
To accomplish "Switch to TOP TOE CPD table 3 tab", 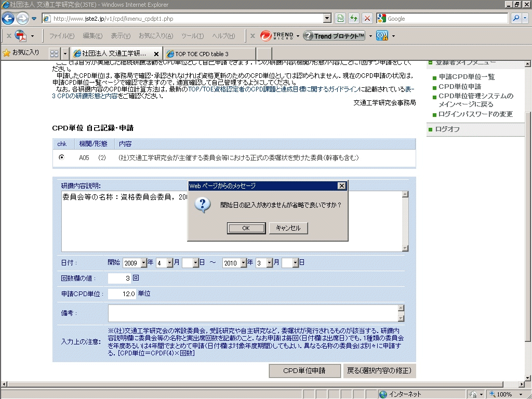I will [210, 54].
